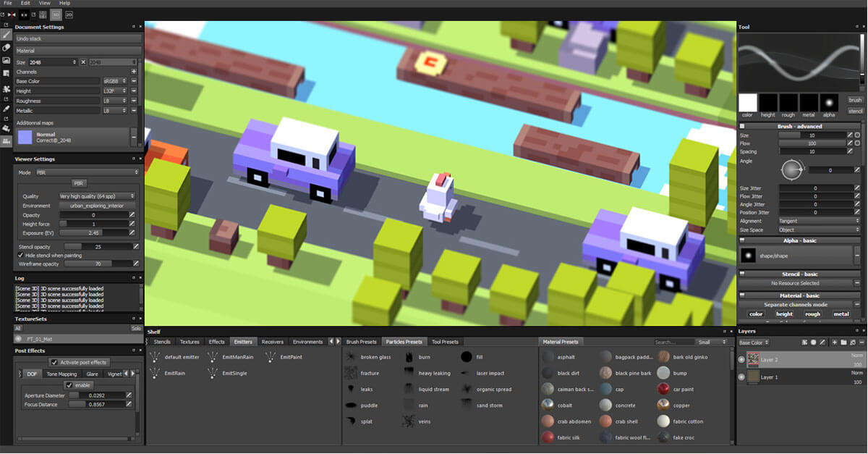The height and width of the screenshot is (454, 868).
Task: Select the EmitRain emitter
Action: tap(169, 373)
